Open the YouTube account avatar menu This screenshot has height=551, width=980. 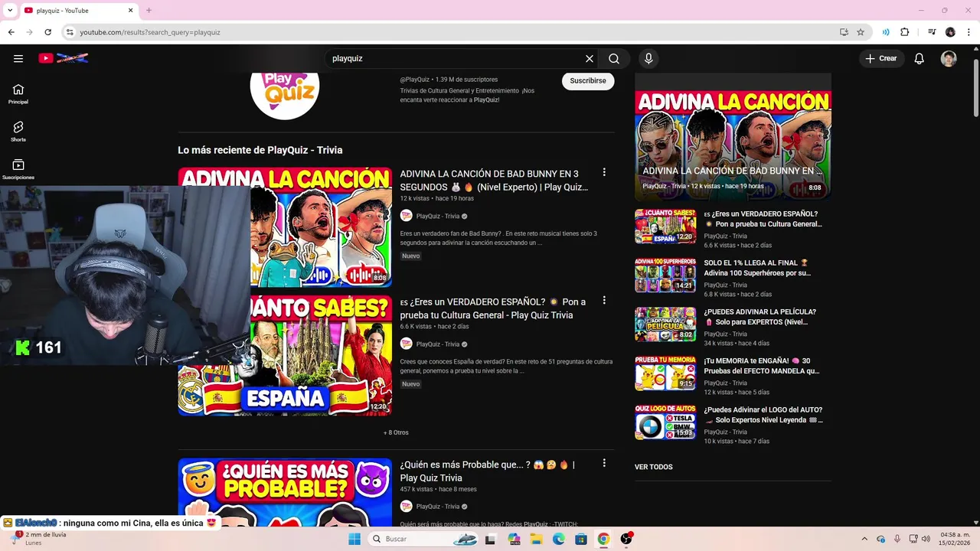949,58
